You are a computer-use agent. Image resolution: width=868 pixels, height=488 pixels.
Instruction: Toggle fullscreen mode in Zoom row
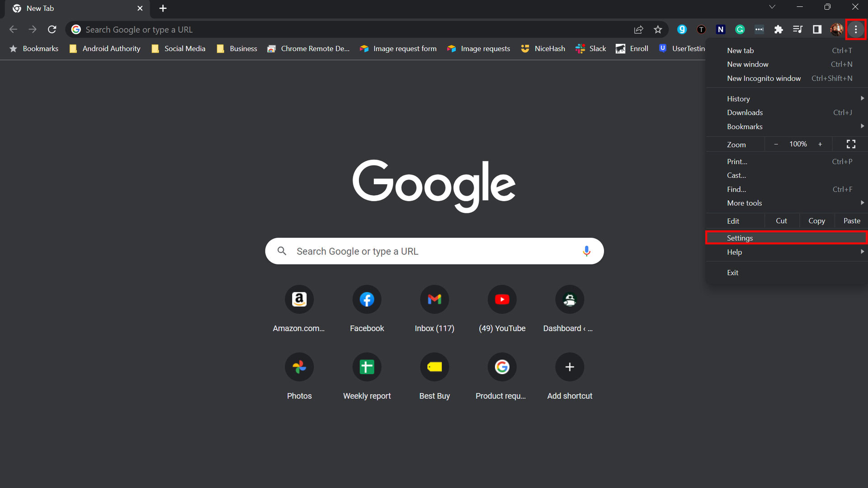(x=851, y=144)
